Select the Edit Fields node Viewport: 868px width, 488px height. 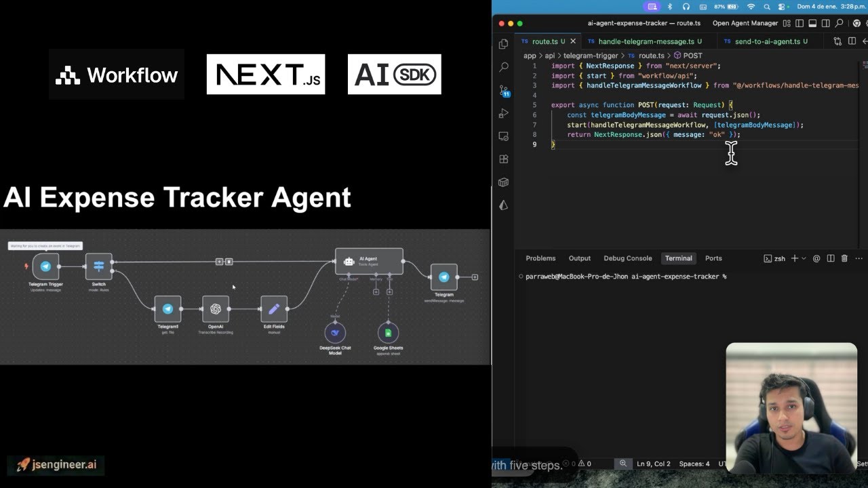point(274,309)
